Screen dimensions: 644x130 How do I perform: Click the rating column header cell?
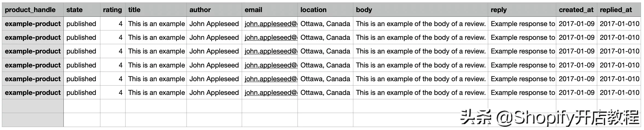[113, 10]
